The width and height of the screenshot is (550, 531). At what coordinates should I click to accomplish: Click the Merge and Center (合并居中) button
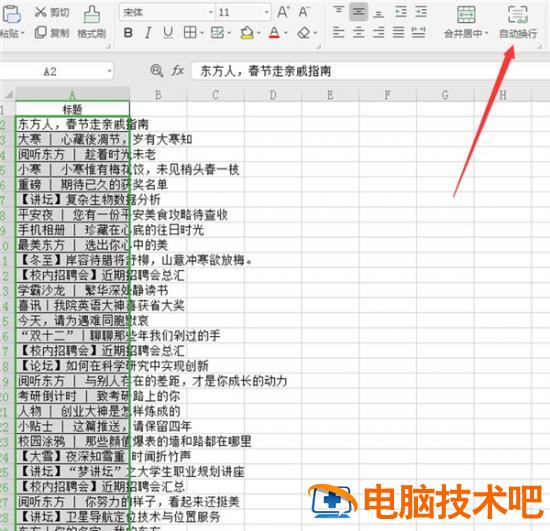point(466,21)
